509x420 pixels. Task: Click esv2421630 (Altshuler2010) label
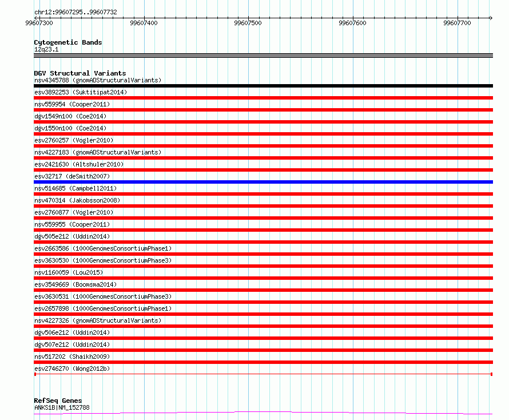pos(79,164)
